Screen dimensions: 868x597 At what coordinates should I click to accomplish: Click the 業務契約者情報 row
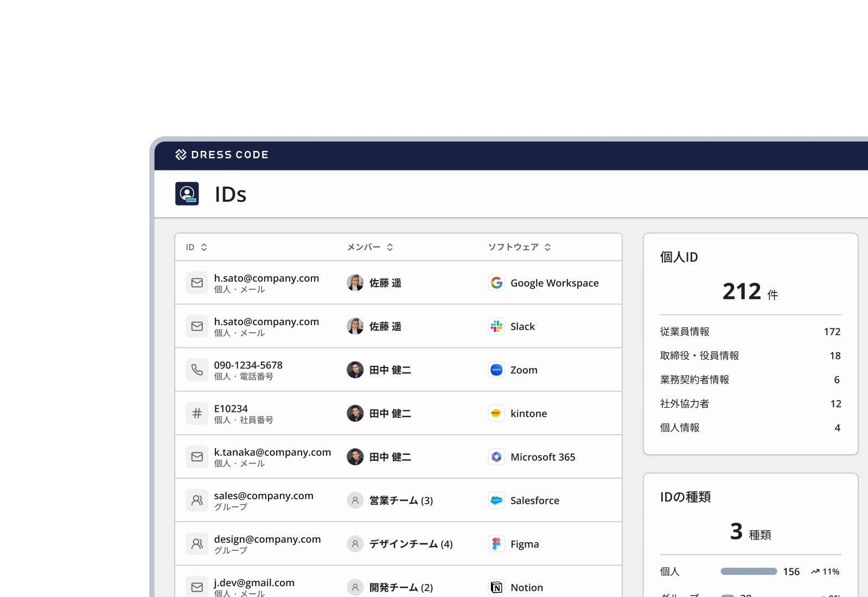pos(750,379)
